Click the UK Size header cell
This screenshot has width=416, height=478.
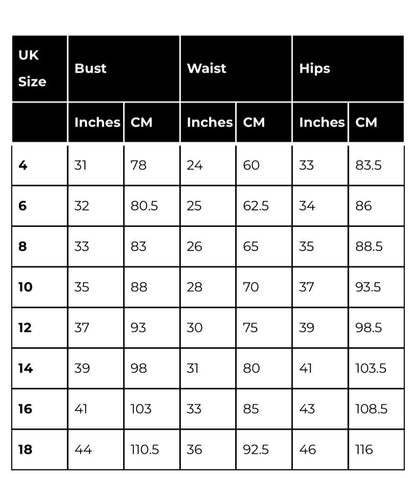click(40, 69)
